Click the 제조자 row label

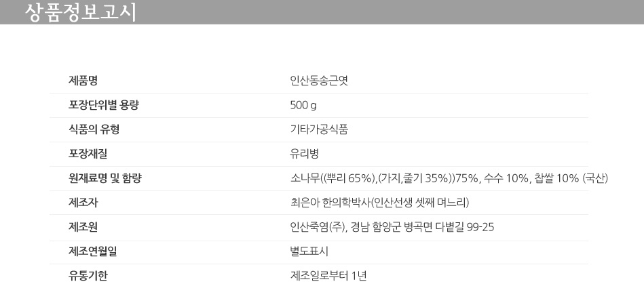click(x=83, y=203)
